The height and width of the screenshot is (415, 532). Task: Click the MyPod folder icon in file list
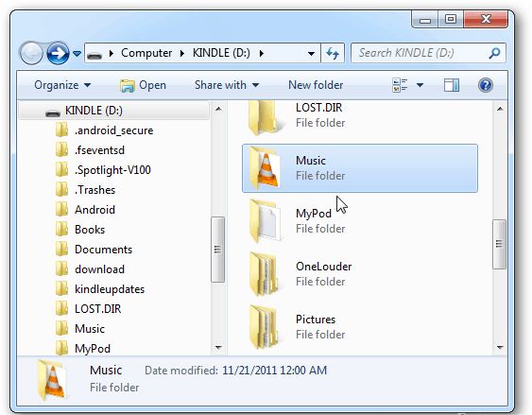point(266,221)
